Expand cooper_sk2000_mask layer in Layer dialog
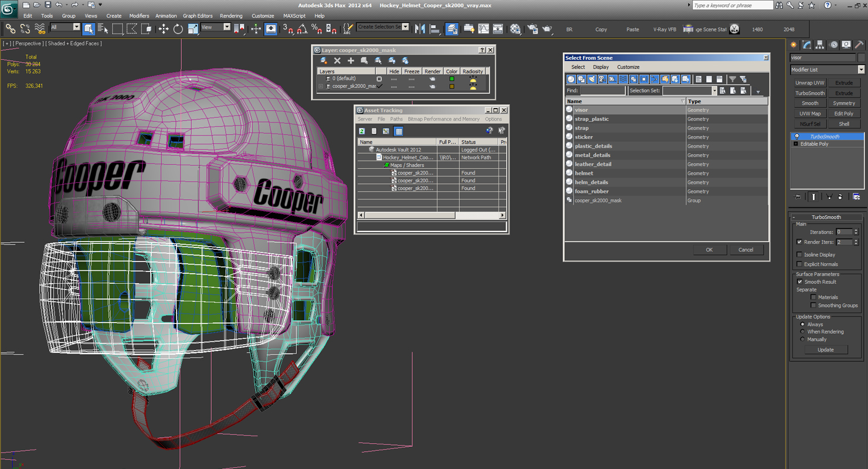 tap(321, 86)
